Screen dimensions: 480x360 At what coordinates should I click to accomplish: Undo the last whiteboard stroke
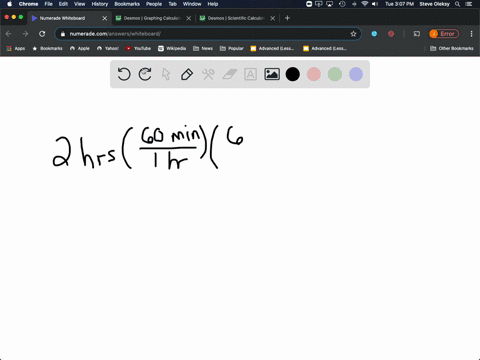click(124, 74)
